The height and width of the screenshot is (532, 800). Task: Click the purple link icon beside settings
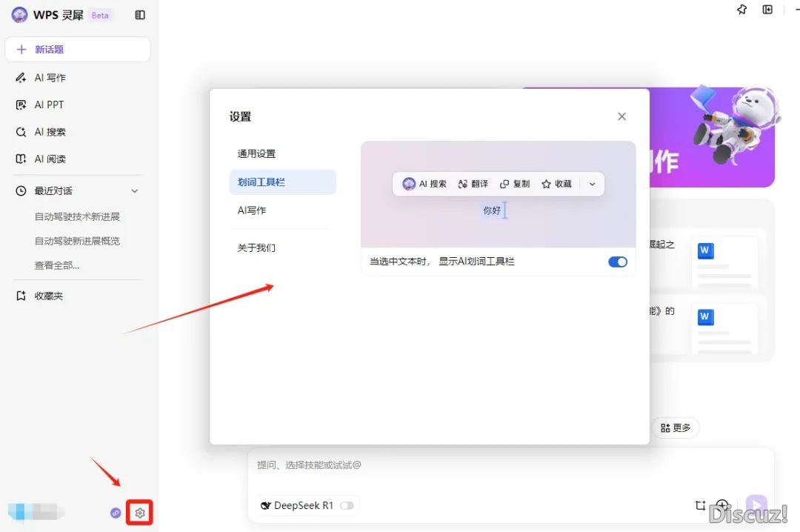[116, 513]
